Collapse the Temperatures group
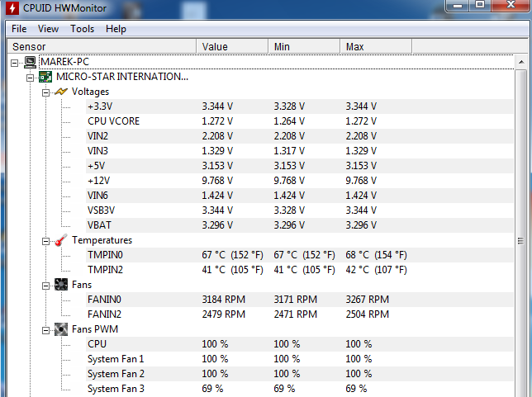 tap(45, 241)
